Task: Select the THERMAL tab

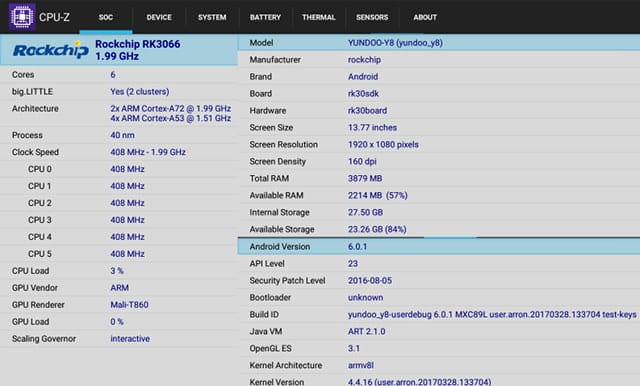Action: [x=319, y=17]
